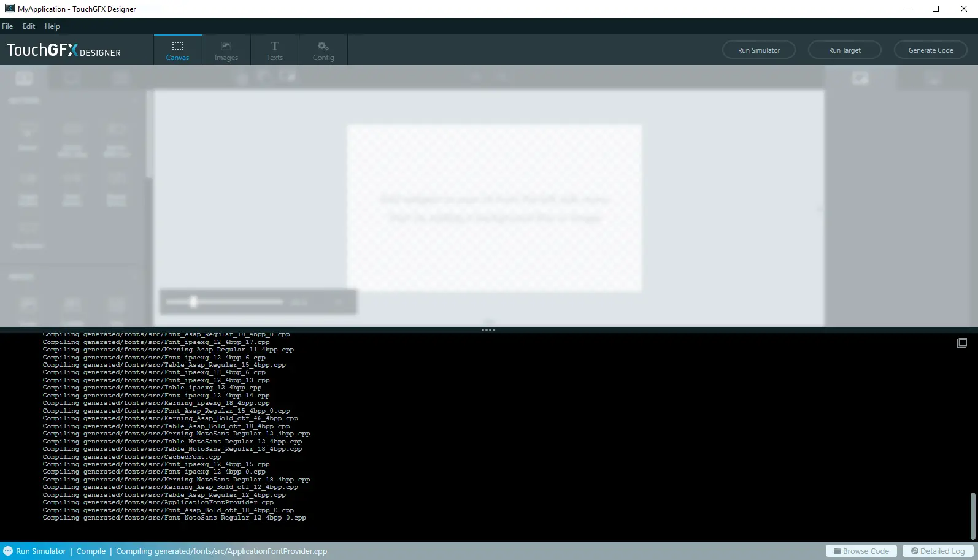Select the ApplicationFontProvider.cpp line in the log console
This screenshot has height=560, width=978.
[x=158, y=502]
